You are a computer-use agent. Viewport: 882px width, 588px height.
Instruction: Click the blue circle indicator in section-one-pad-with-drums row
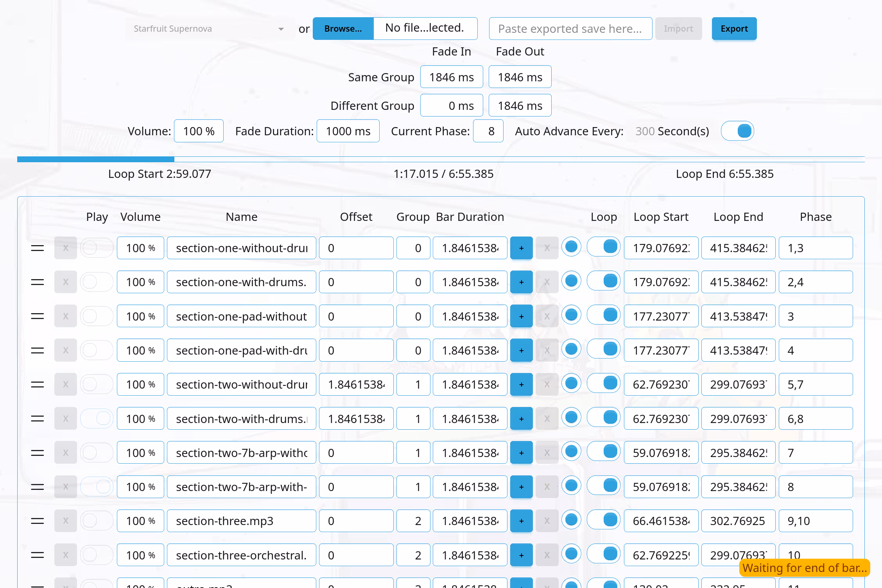(x=571, y=349)
